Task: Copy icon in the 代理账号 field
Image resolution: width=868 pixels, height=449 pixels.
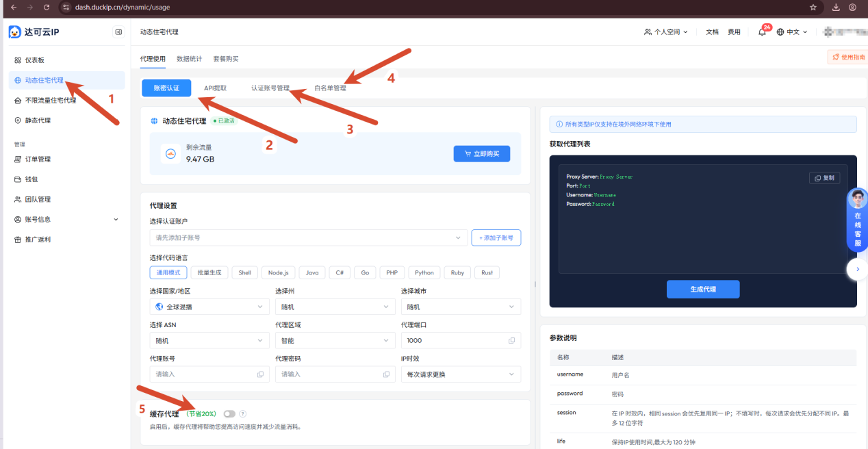Action: pos(260,374)
